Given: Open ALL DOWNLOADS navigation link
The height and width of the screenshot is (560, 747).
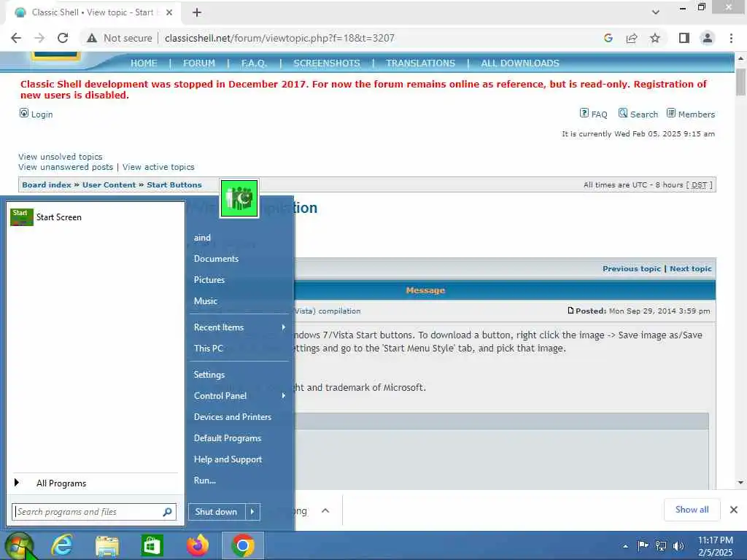Looking at the screenshot, I should tap(520, 63).
